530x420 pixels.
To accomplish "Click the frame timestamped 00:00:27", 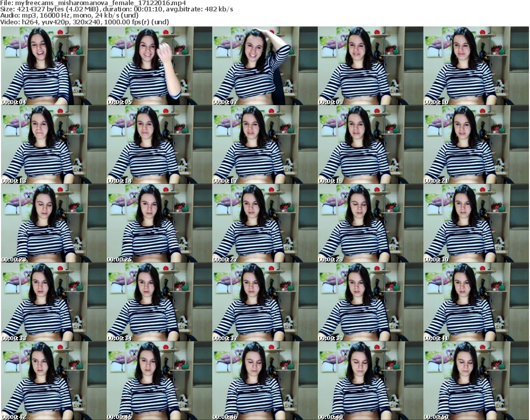I will pos(264,223).
